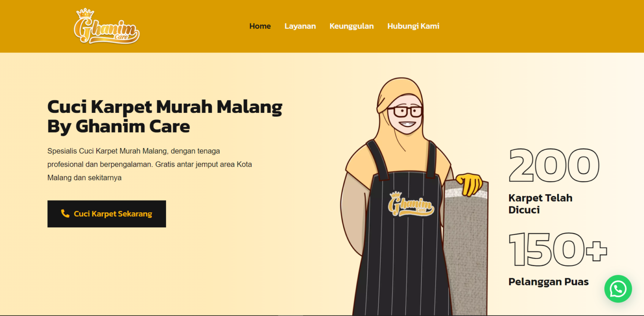Open the WhatsApp chat floating icon
This screenshot has height=316, width=644.
pos(618,289)
